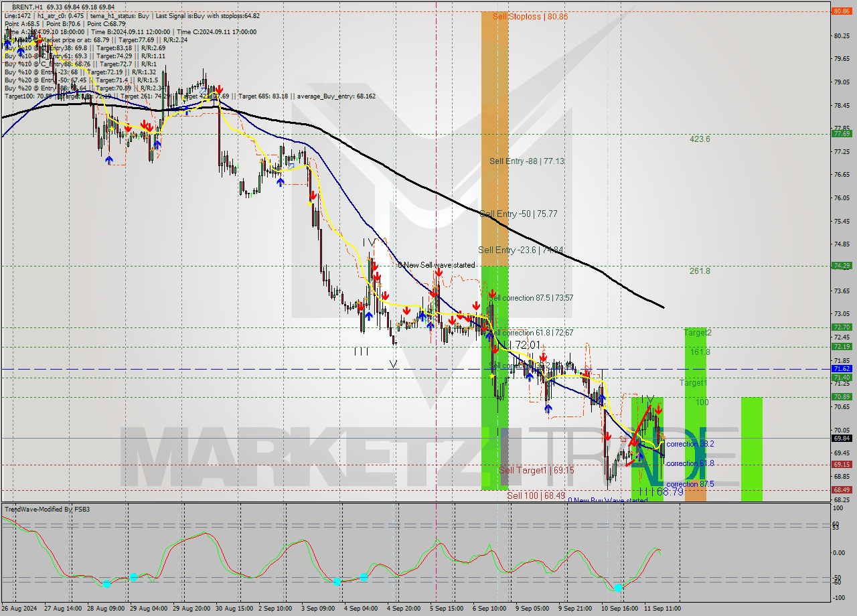The image size is (857, 616).
Task: Click the green 70.89 price tag
Action: click(841, 396)
